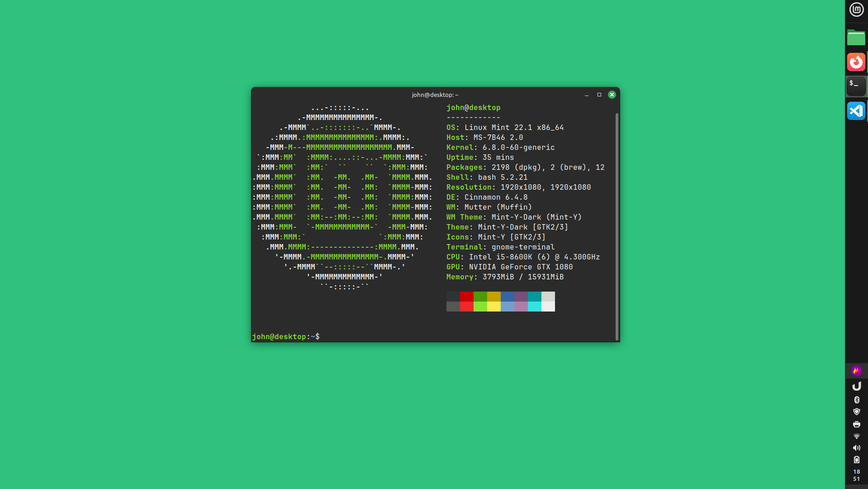Click the 'Memory: 3793MiB / 15931MiB' line
The width and height of the screenshot is (868, 489).
505,277
